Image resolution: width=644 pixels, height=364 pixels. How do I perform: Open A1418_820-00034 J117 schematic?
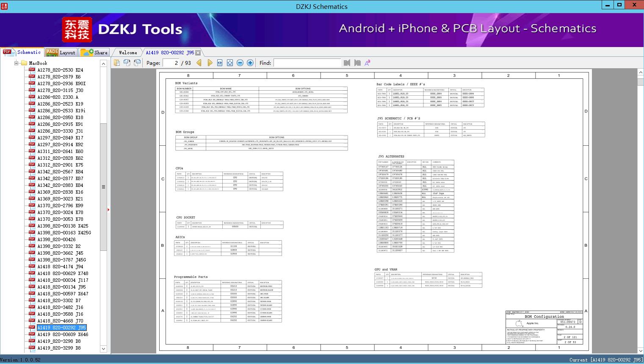tap(63, 280)
